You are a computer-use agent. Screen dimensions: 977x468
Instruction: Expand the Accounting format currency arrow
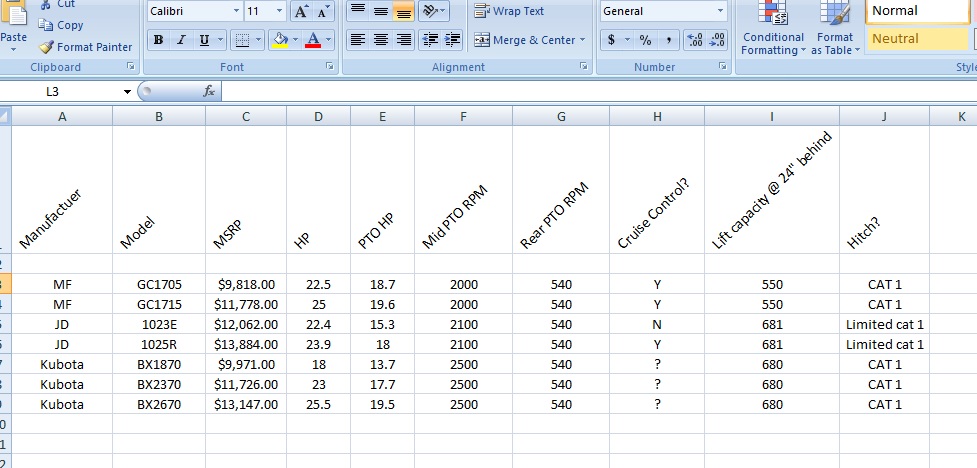click(x=627, y=41)
